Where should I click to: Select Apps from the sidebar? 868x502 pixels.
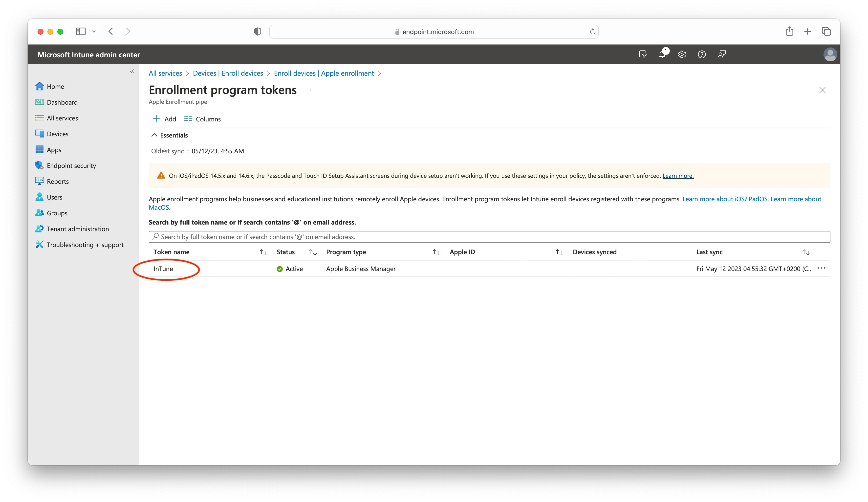(54, 150)
